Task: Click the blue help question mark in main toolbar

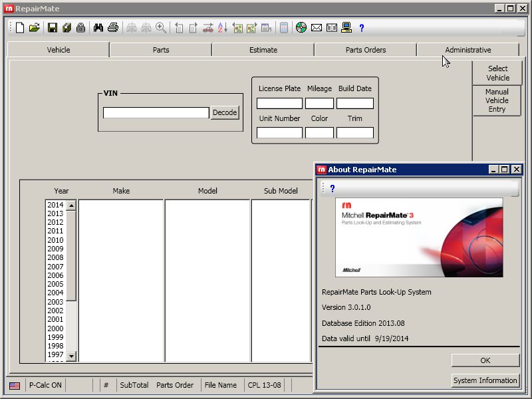Action: pos(362,28)
